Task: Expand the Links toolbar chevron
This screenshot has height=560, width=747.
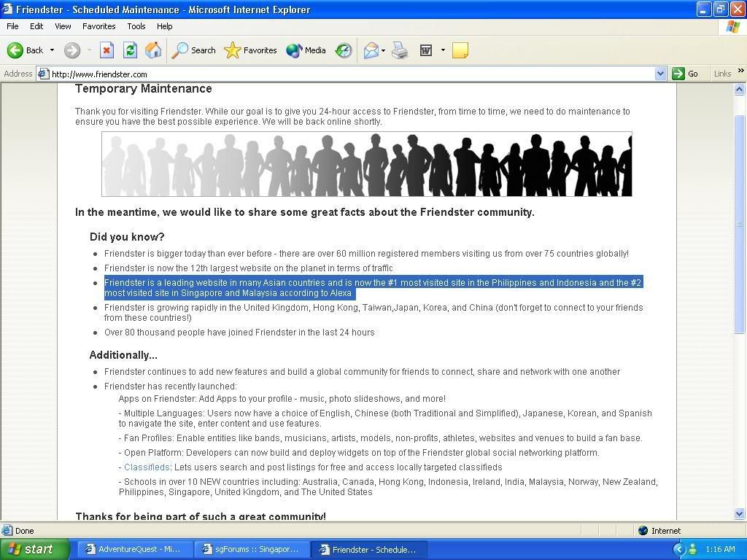Action: click(741, 71)
